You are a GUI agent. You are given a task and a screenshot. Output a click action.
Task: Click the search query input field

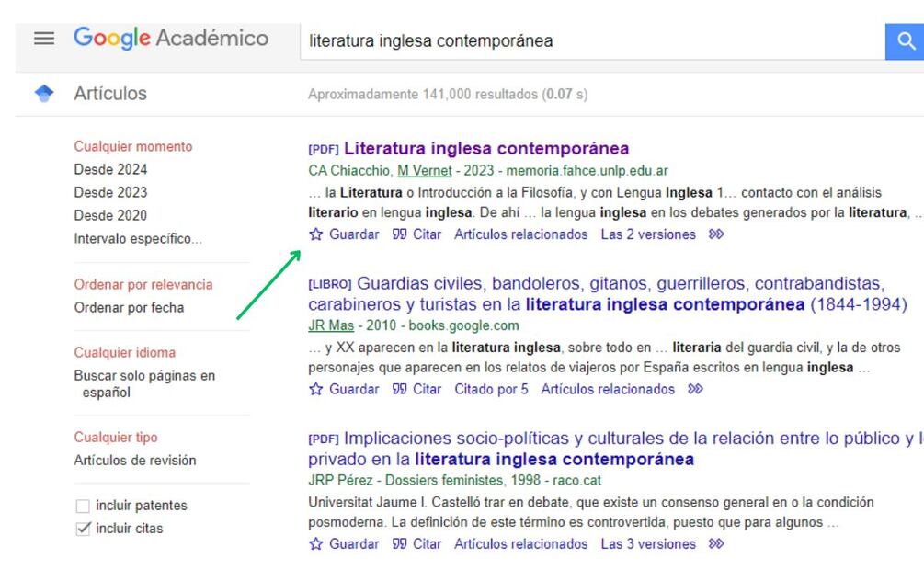pos(588,40)
